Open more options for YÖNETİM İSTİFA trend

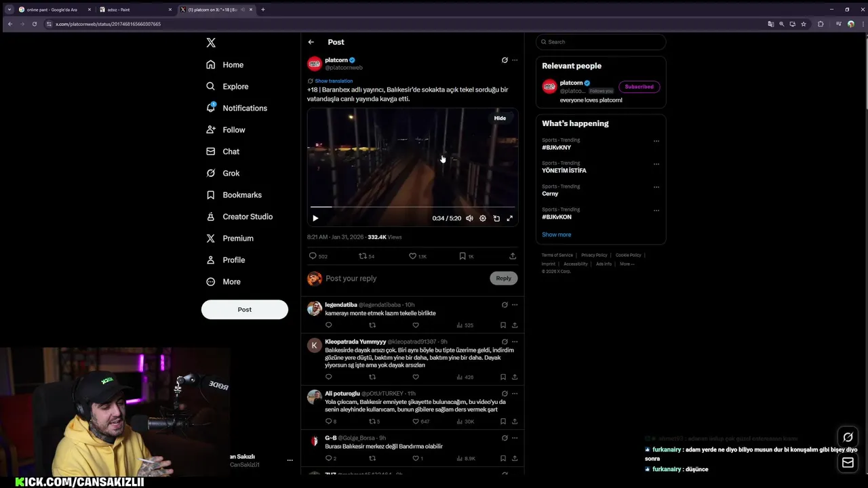[x=656, y=164]
